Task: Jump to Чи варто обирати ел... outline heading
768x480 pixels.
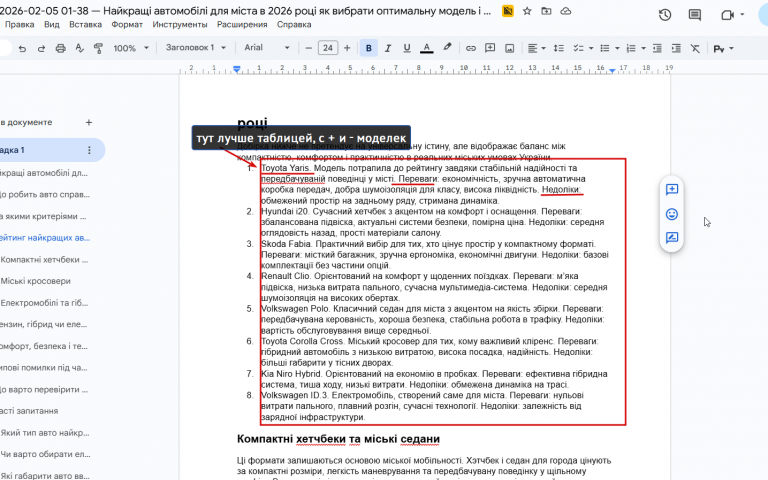Action: 46,454
